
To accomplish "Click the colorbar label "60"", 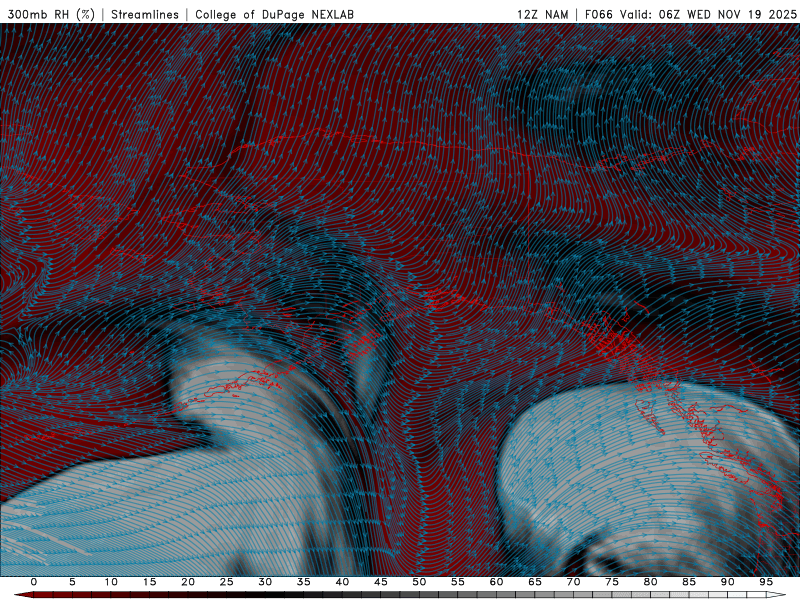I will point(496,582).
